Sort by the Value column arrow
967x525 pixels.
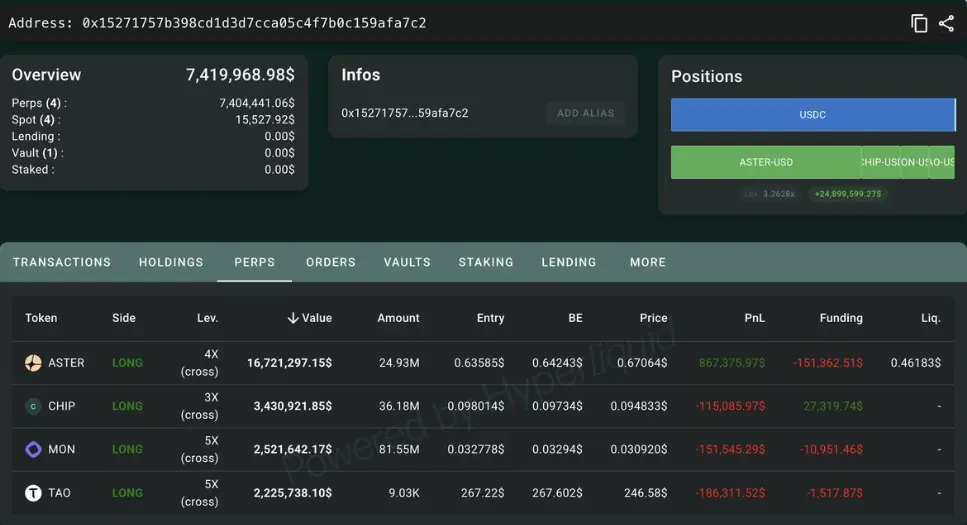pyautogui.click(x=293, y=318)
